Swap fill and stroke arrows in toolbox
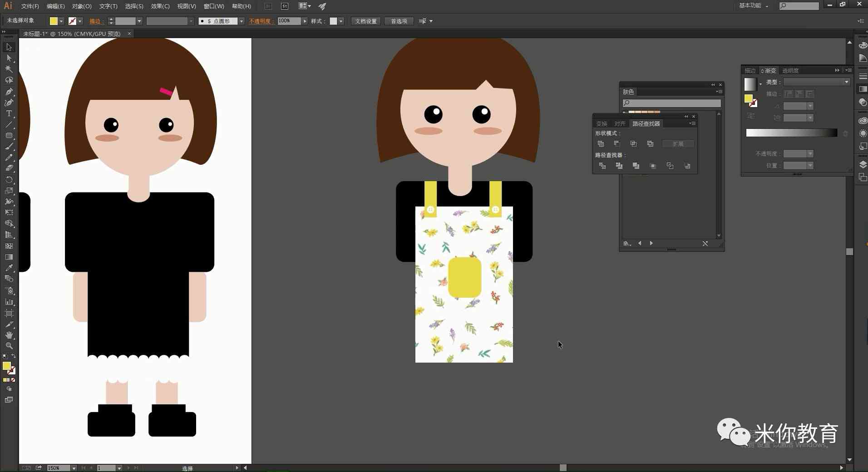Screen dimensions: 868x472 [14, 356]
